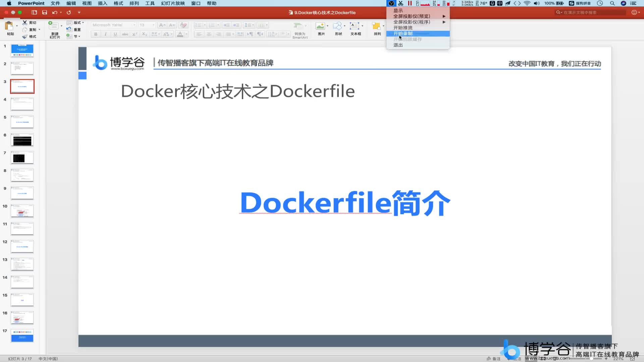Viewport: 644px width, 362px height.
Task: Open the line spacing dropdown
Action: [x=249, y=25]
